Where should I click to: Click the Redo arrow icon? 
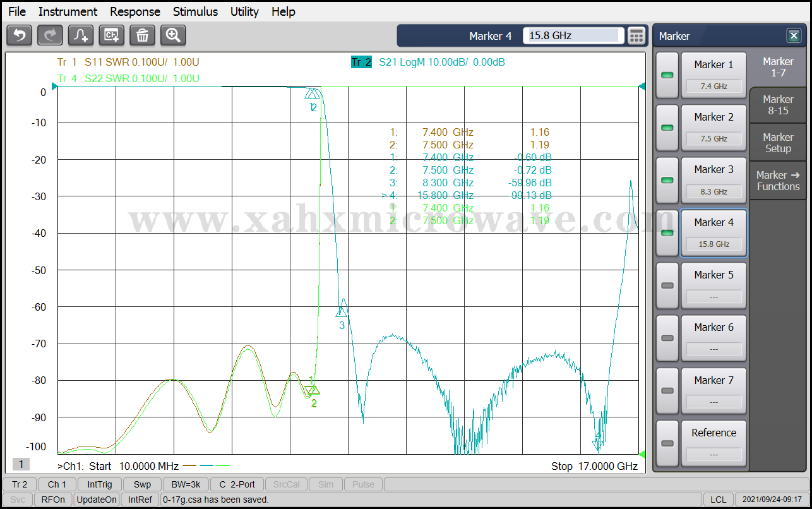tap(50, 35)
